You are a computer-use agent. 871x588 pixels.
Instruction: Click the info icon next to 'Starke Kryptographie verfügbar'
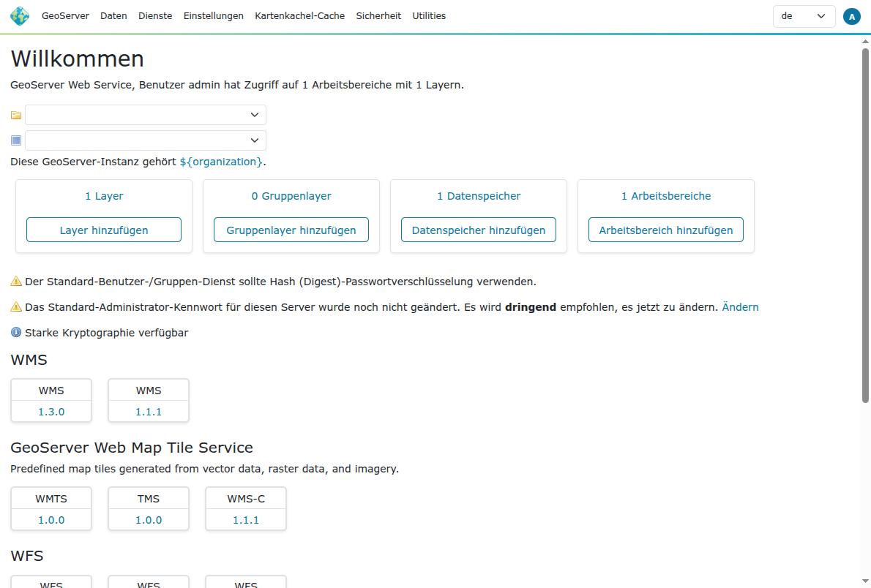15,332
